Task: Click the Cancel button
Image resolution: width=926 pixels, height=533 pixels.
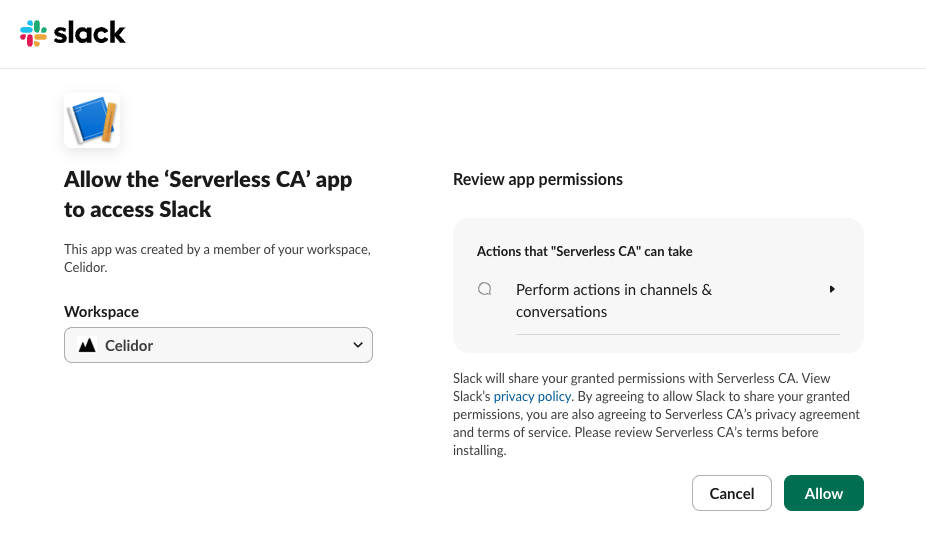Action: click(x=732, y=493)
